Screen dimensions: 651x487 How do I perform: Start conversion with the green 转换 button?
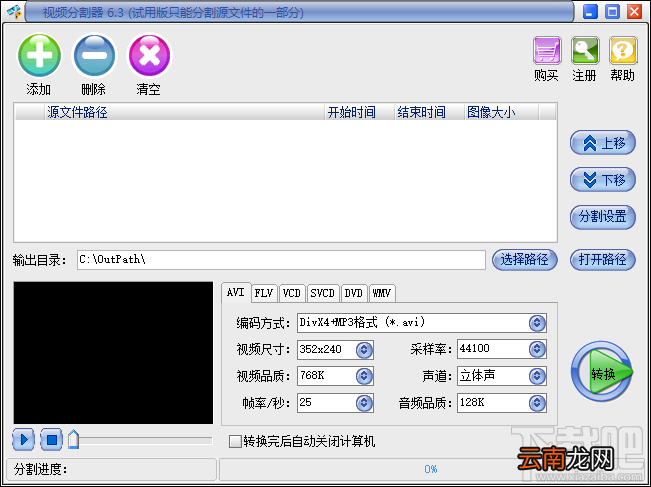pyautogui.click(x=602, y=372)
